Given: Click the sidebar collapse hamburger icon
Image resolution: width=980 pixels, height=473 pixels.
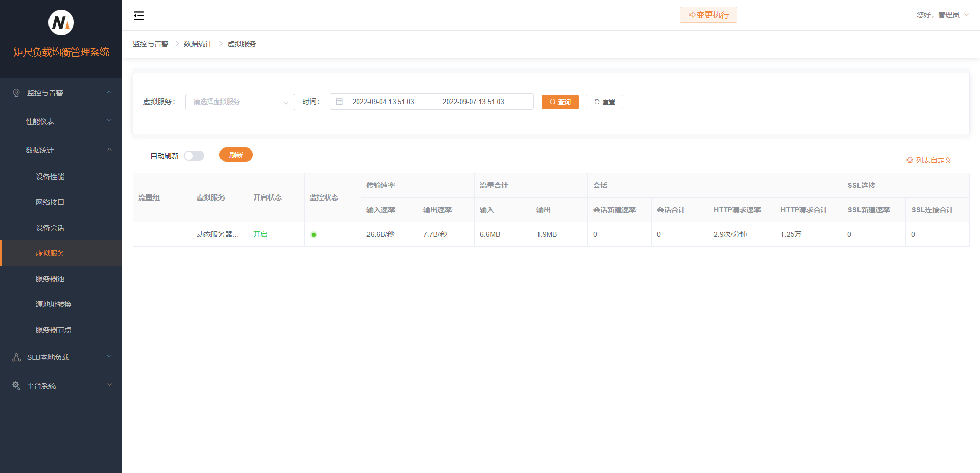Looking at the screenshot, I should [x=139, y=16].
